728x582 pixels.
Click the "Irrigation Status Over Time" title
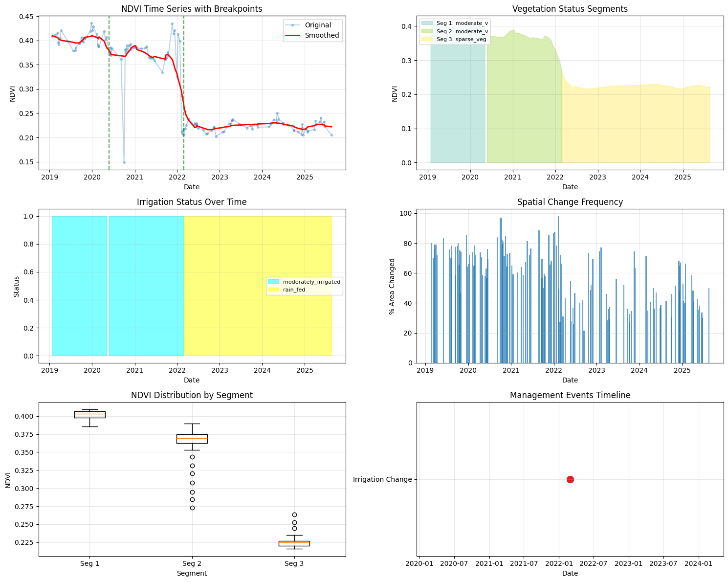coord(192,202)
